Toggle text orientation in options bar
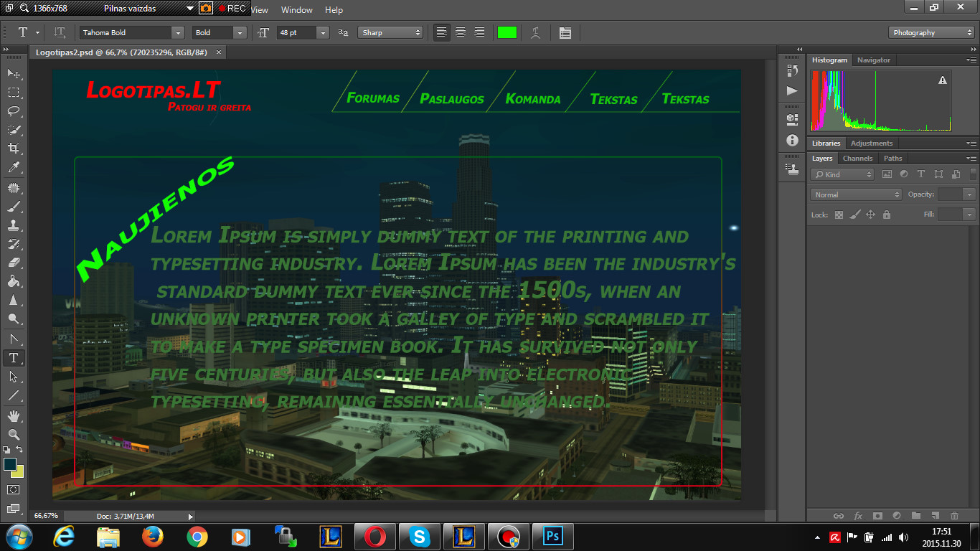The height and width of the screenshot is (551, 980). click(x=60, y=32)
